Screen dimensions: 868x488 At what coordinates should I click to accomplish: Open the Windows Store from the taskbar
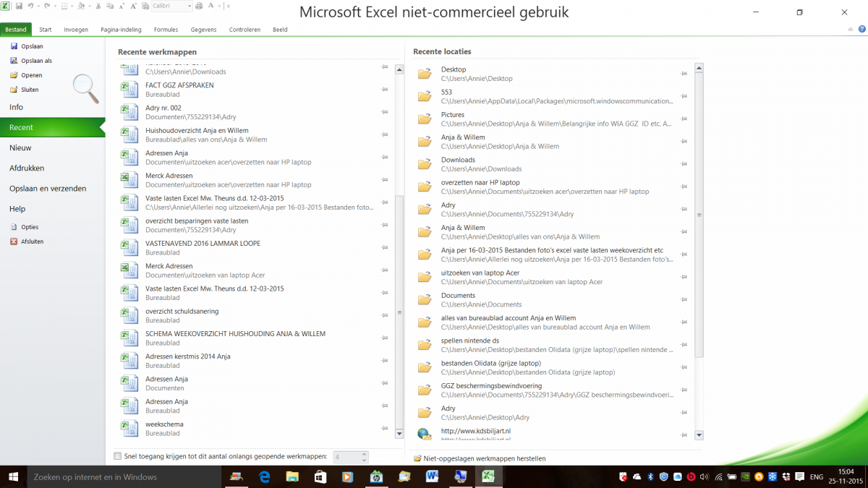[x=320, y=477]
